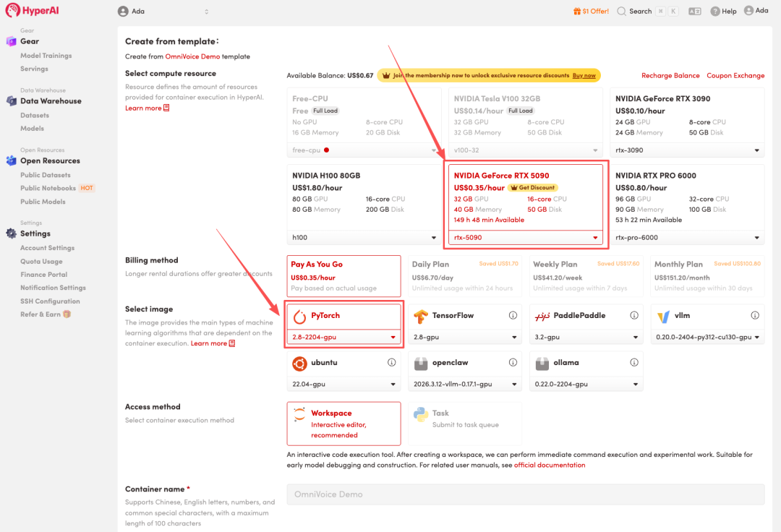This screenshot has width=781, height=532.
Task: Open the Gear section icon in sidebar
Action: 11,41
